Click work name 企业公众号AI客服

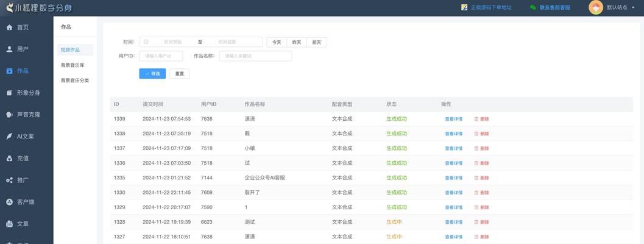click(x=265, y=178)
